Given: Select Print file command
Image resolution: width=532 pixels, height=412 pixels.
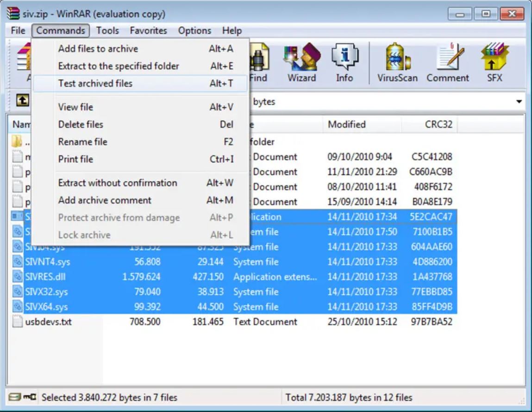Looking at the screenshot, I should (x=140, y=159).
